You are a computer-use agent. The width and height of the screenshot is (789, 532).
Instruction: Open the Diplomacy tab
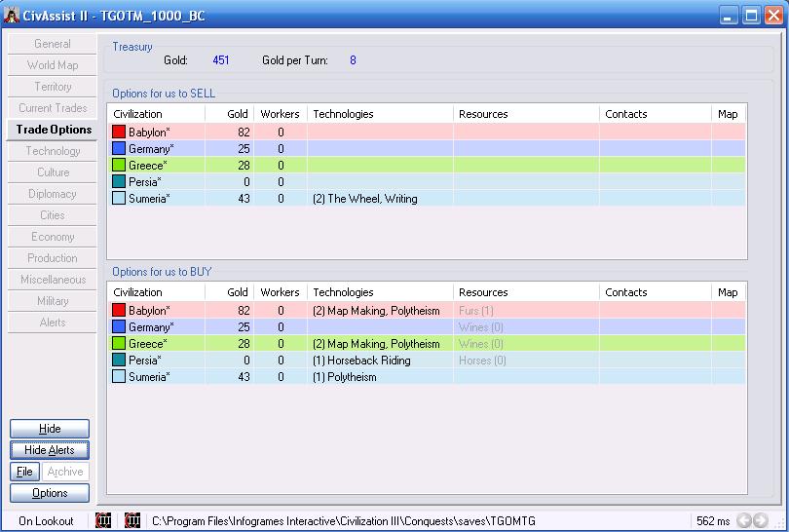(53, 194)
